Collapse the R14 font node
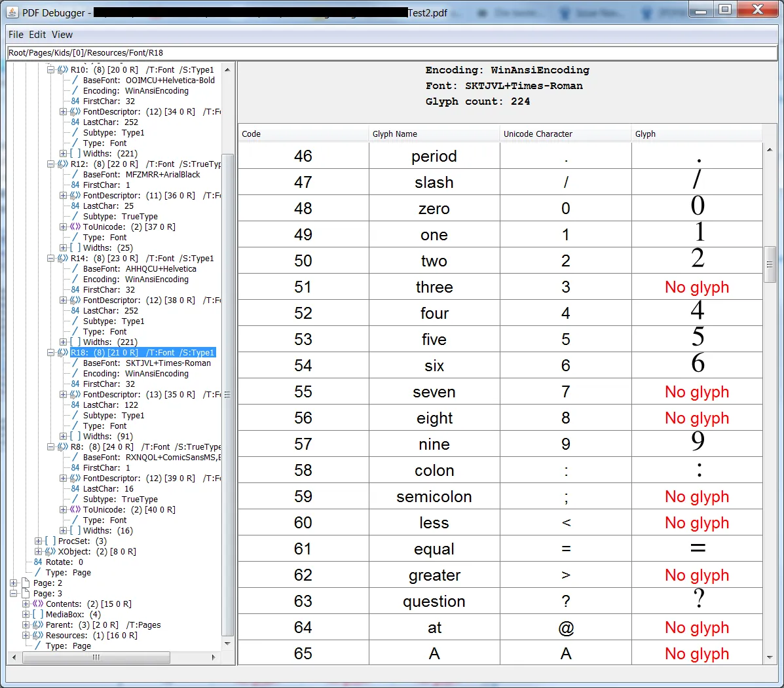784x688 pixels. (x=50, y=259)
